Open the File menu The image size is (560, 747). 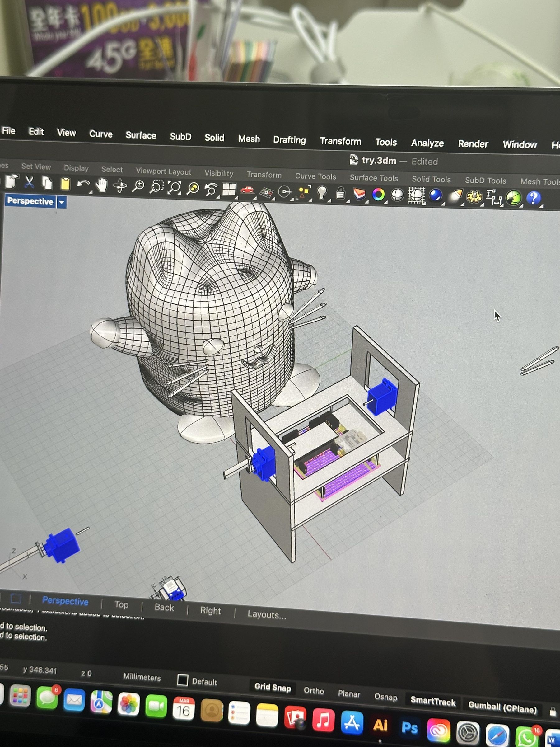[8, 131]
